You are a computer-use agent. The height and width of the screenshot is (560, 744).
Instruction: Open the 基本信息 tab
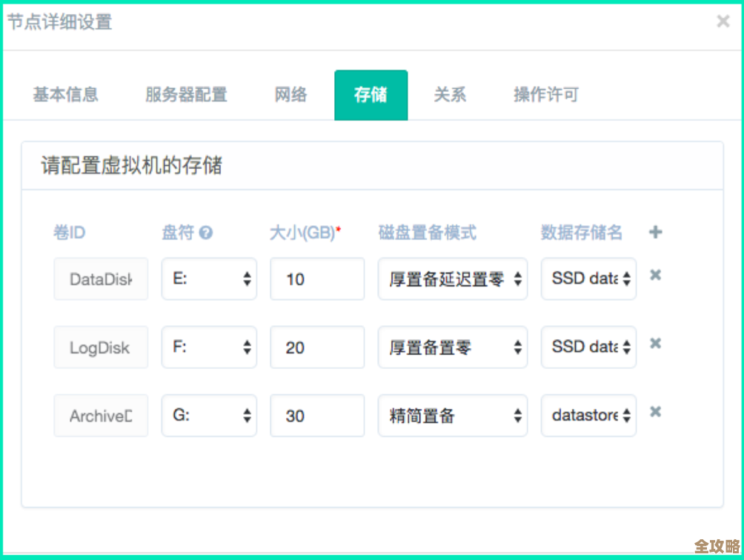(65, 95)
